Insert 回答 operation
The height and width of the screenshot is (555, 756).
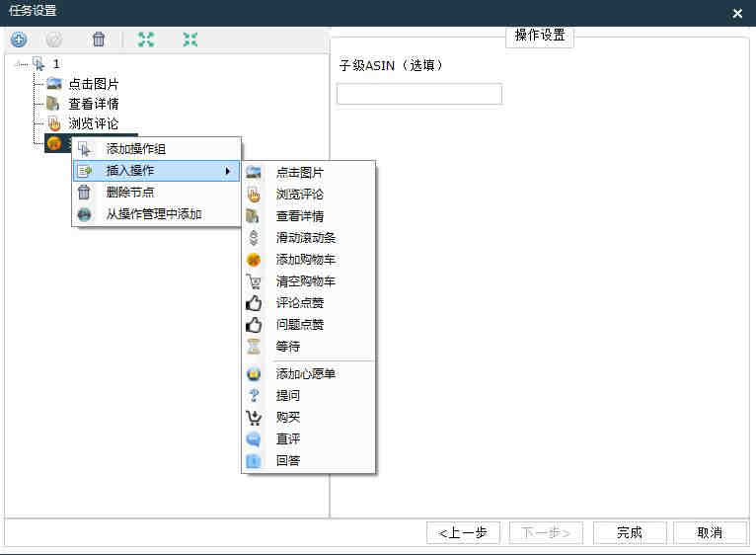(309, 461)
